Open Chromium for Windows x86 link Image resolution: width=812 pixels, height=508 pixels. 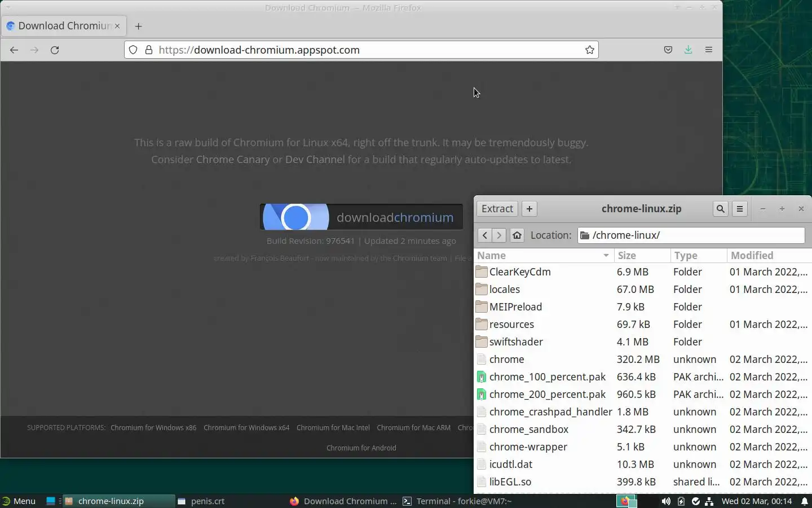[x=153, y=427]
